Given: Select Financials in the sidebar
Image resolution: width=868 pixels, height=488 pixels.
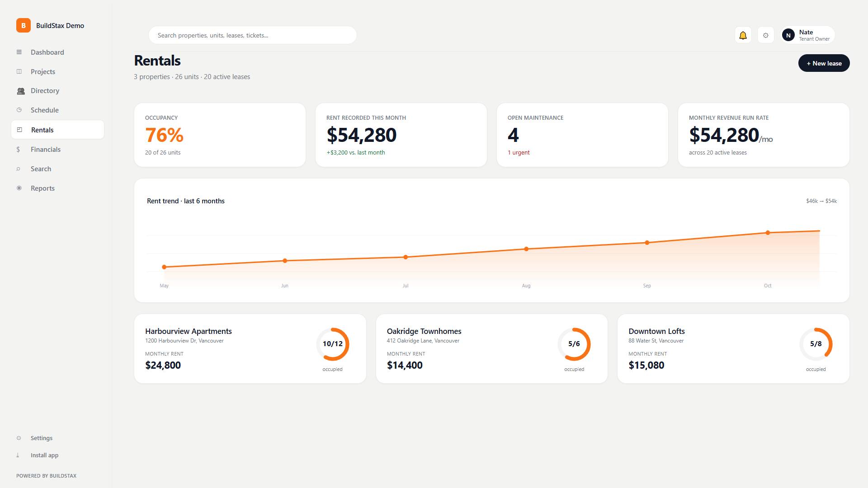Looking at the screenshot, I should pos(57,150).
